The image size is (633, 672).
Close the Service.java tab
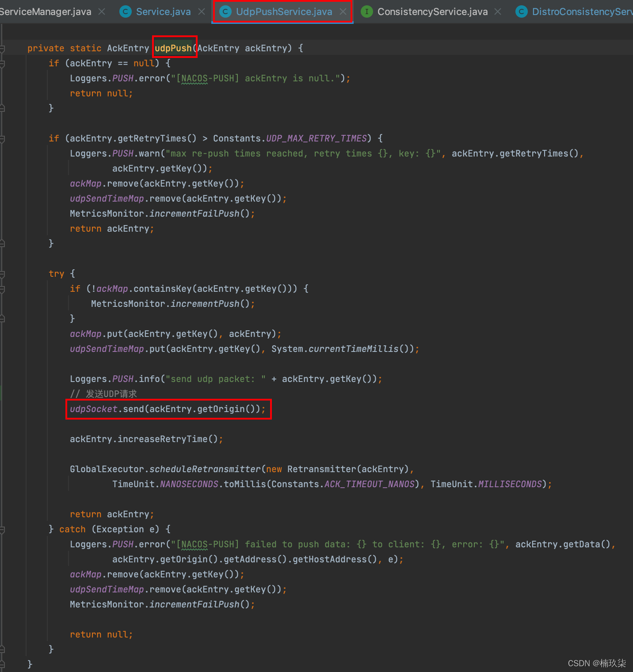[202, 11]
